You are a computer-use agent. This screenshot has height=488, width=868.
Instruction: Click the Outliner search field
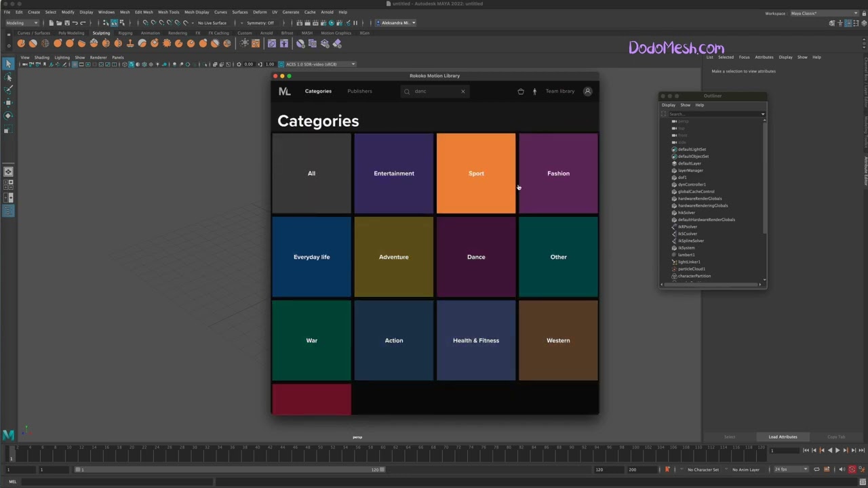[x=713, y=114]
